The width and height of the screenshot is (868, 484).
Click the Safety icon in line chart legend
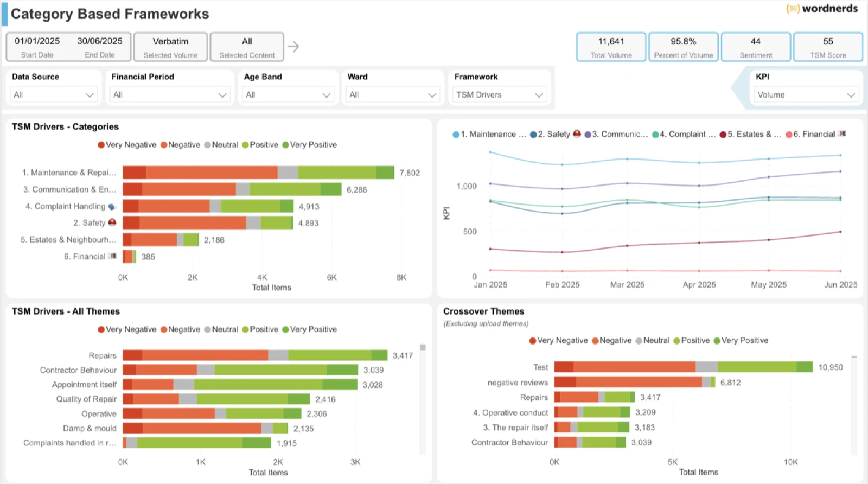coord(577,133)
